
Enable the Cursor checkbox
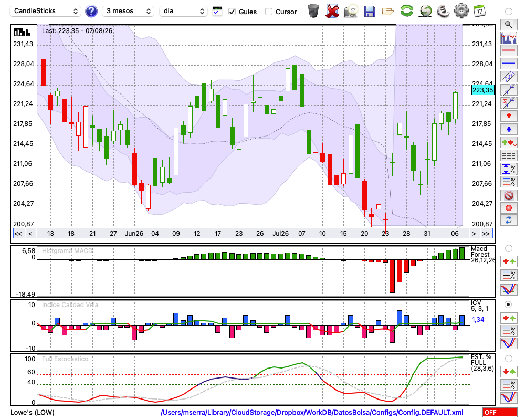268,12
